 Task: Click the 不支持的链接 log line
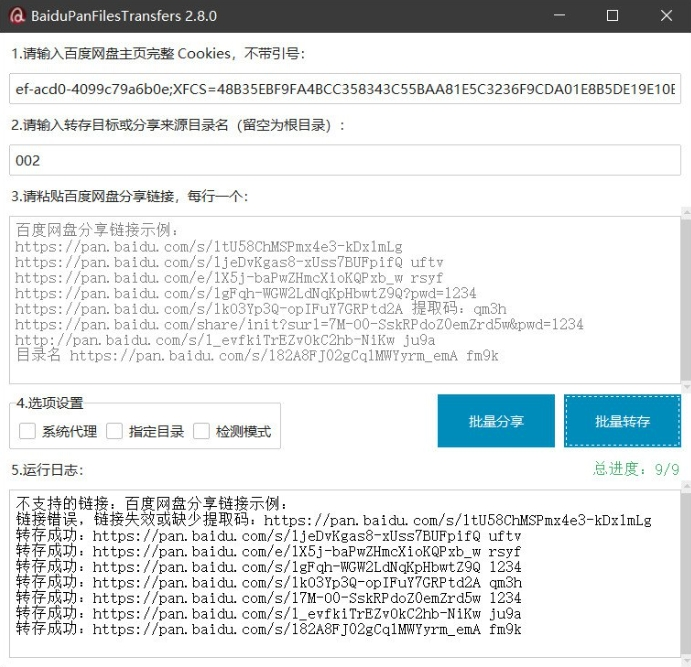coord(152,504)
